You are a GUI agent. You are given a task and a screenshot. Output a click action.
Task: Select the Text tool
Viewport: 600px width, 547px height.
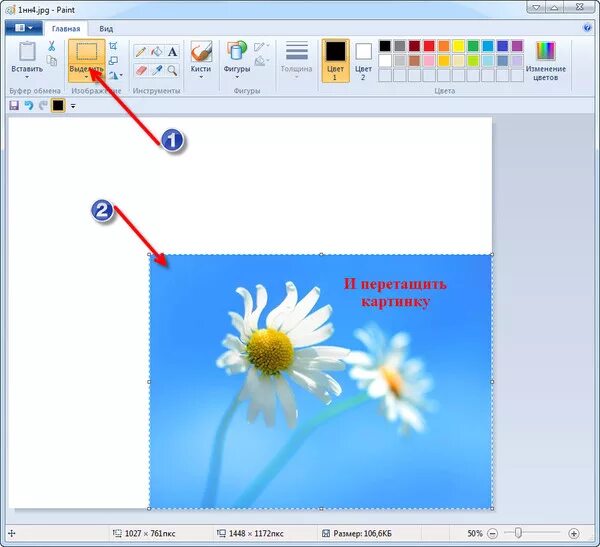click(173, 51)
